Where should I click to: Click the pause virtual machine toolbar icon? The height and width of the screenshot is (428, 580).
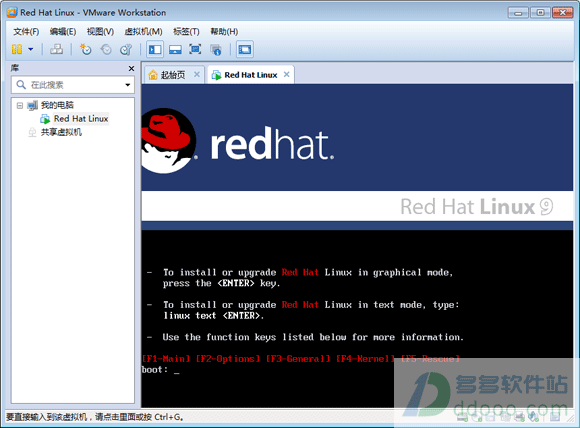[17, 49]
